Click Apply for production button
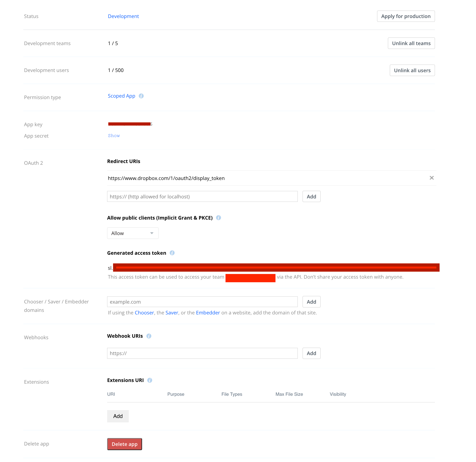Image resolution: width=476 pixels, height=462 pixels. pyautogui.click(x=405, y=16)
